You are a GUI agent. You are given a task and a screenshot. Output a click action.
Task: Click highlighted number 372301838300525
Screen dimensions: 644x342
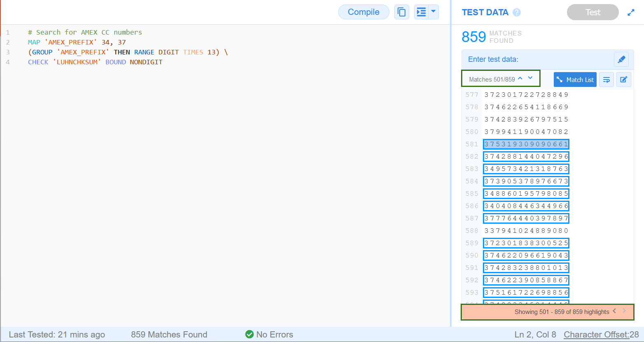click(526, 243)
